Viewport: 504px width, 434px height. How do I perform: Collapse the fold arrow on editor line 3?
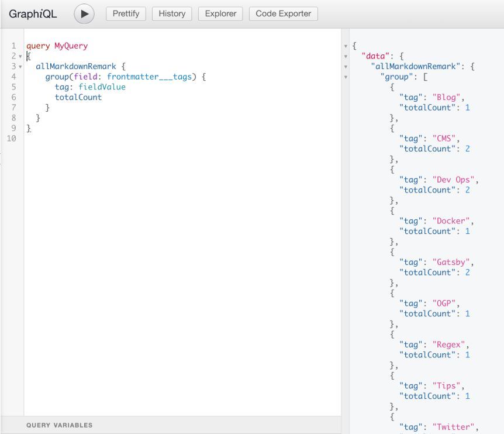[20, 67]
